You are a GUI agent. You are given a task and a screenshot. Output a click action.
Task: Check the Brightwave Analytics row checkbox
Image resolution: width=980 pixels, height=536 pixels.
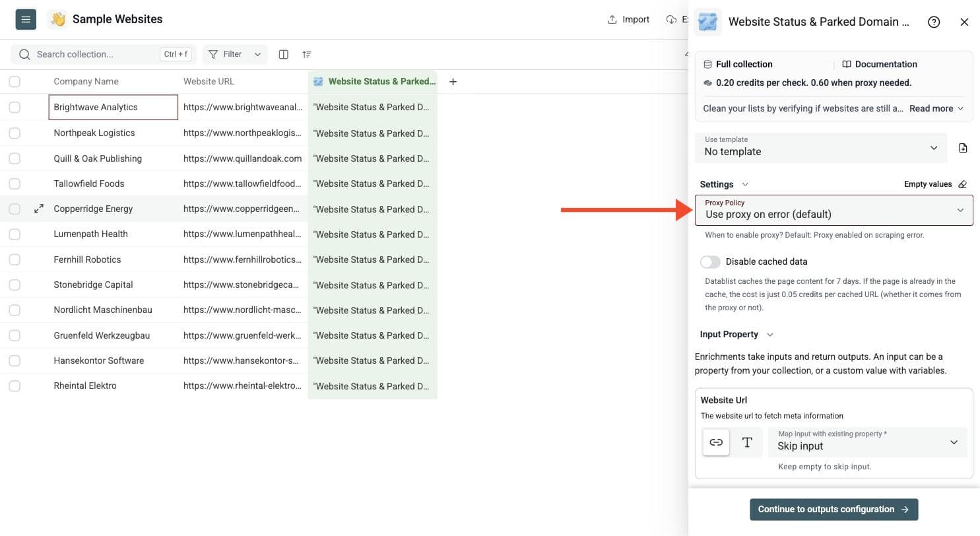15,107
